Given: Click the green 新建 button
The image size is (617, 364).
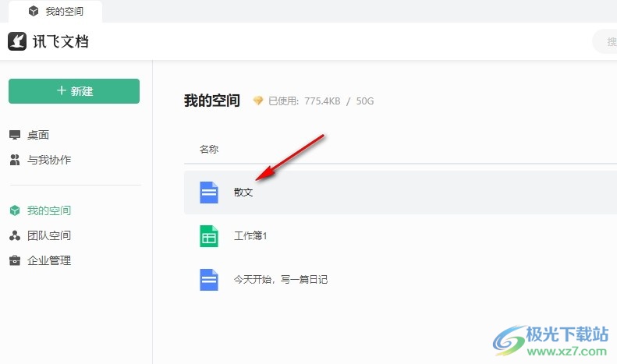Looking at the screenshot, I should 74,91.
